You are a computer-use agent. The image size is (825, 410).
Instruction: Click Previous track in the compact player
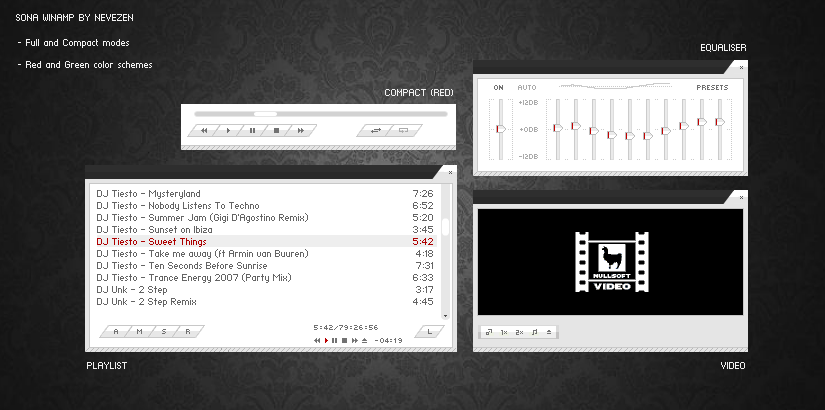[204, 131]
